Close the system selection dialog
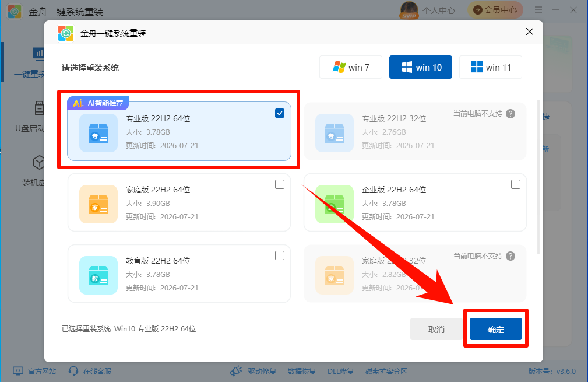Screen dimensions: 588x382 click(x=530, y=31)
